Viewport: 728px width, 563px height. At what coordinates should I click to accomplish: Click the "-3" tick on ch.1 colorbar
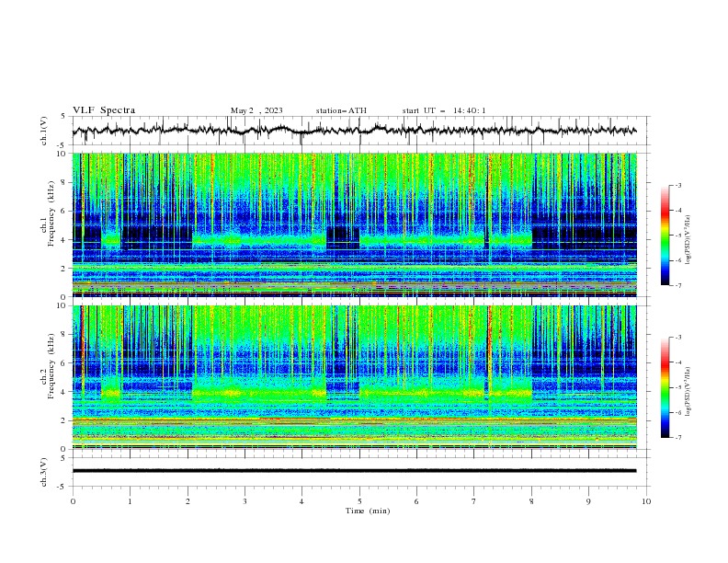click(677, 185)
